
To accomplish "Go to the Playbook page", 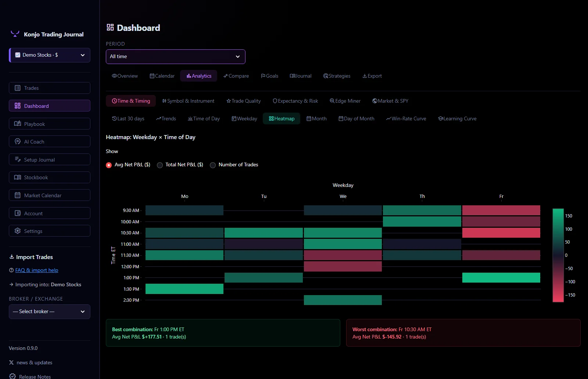I will [50, 124].
